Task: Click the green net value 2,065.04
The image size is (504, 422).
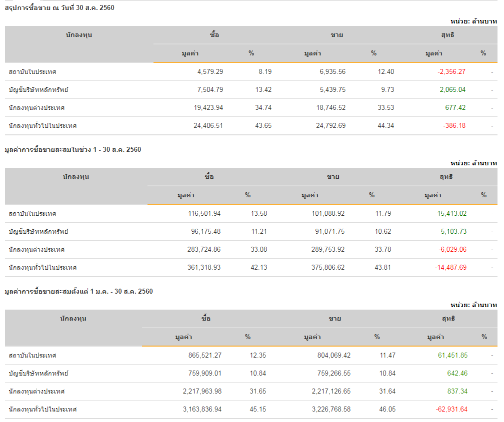Action: 452,89
